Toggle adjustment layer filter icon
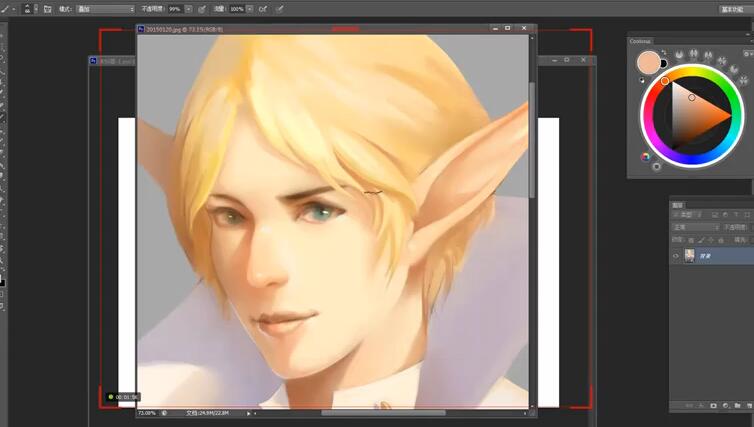 [725, 214]
